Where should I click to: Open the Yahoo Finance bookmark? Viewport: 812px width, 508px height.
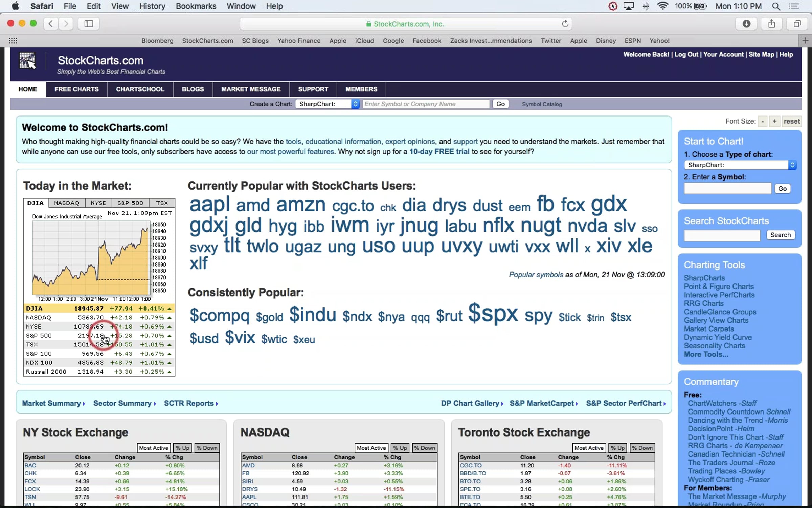coord(299,41)
